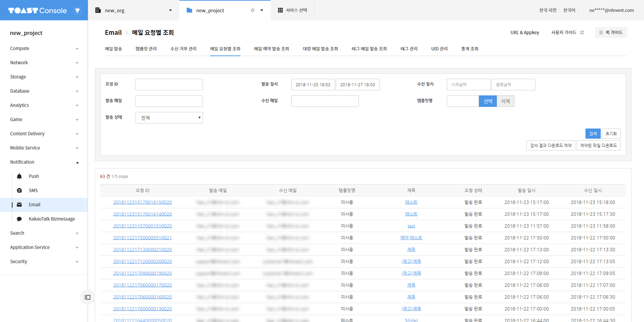
Task: Open request ID 20181123115700015100​20
Action: click(142, 226)
